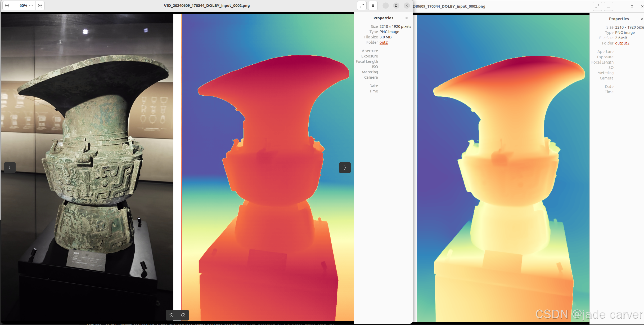Enter fullscreen in right viewer window
The image size is (644, 325).
coord(597,6)
